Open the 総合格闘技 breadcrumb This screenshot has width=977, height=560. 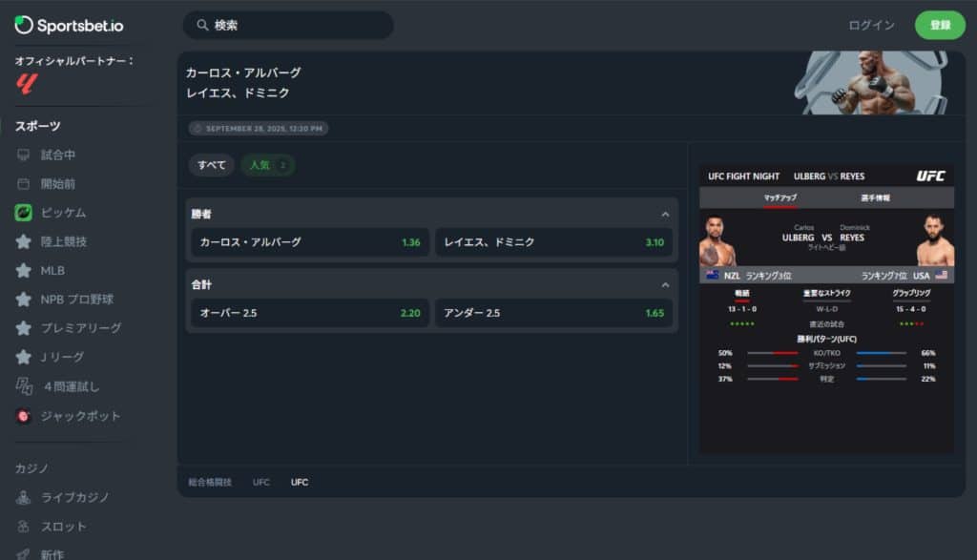(210, 482)
